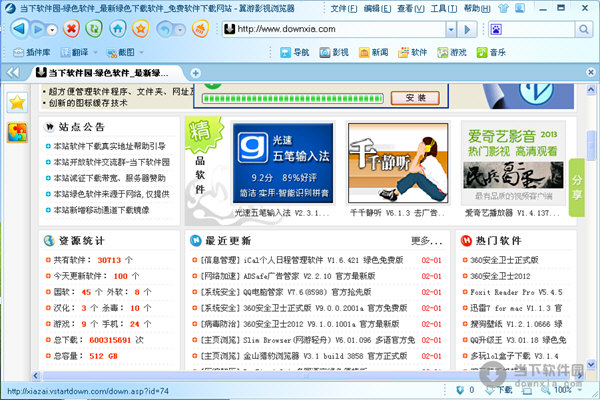Open 360安全卫士正式版 hot software link
Viewport: 600px width, 400px height.
tap(504, 260)
